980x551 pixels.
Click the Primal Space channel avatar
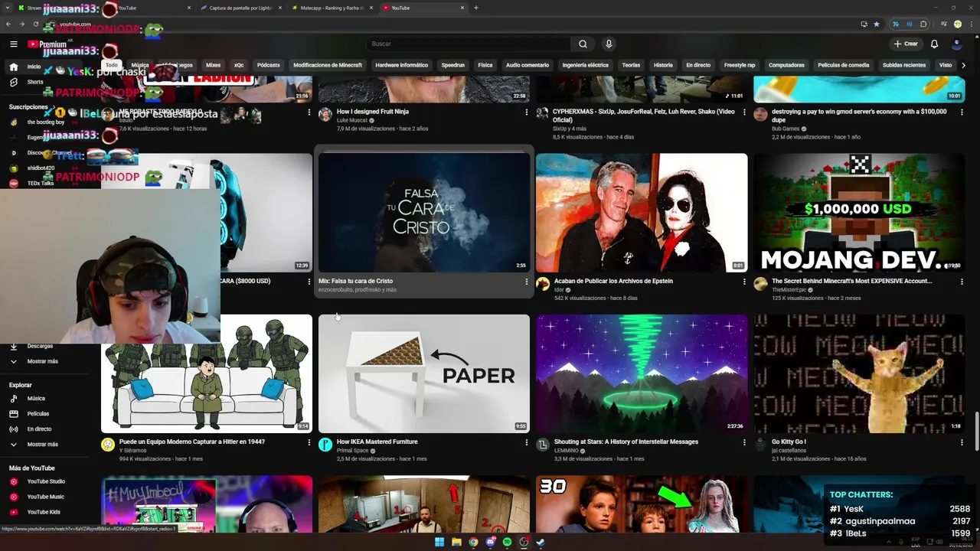[x=325, y=445]
